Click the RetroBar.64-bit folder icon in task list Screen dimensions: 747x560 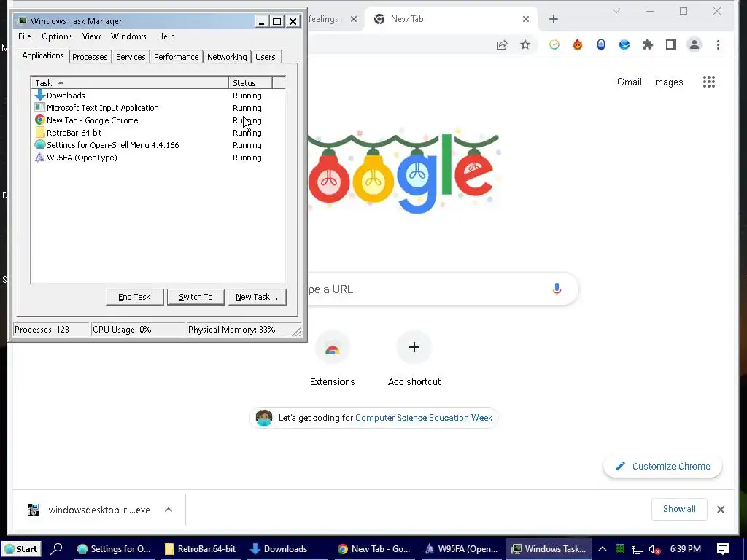point(40,133)
